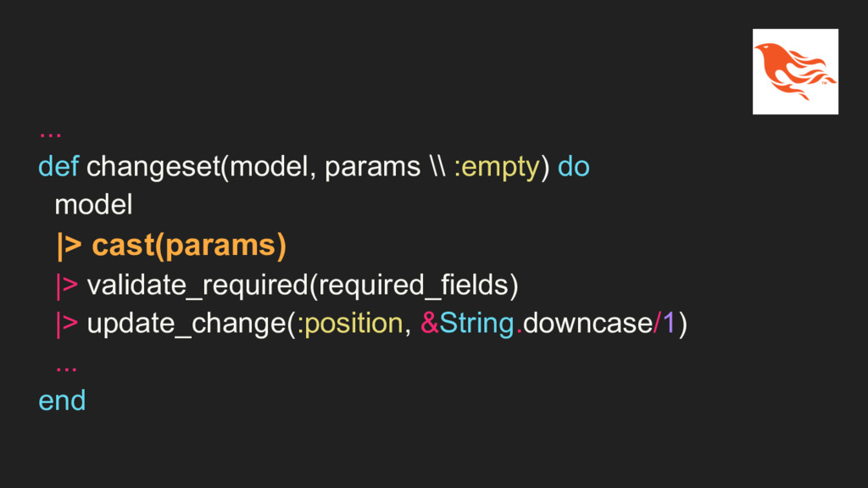Viewport: 868px width, 488px height.
Task: Click the purple arity number '1'
Action: pos(669,323)
